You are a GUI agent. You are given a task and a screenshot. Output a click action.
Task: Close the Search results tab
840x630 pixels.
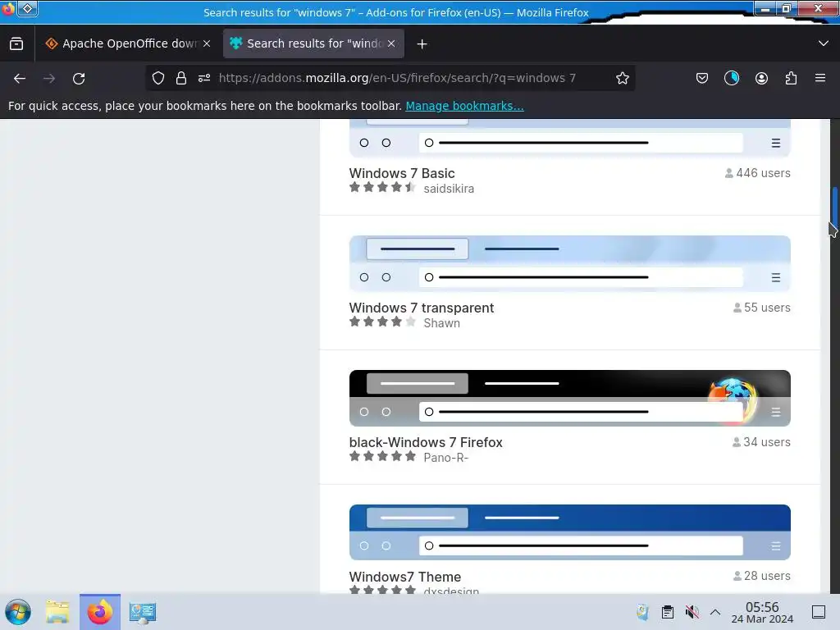[391, 43]
